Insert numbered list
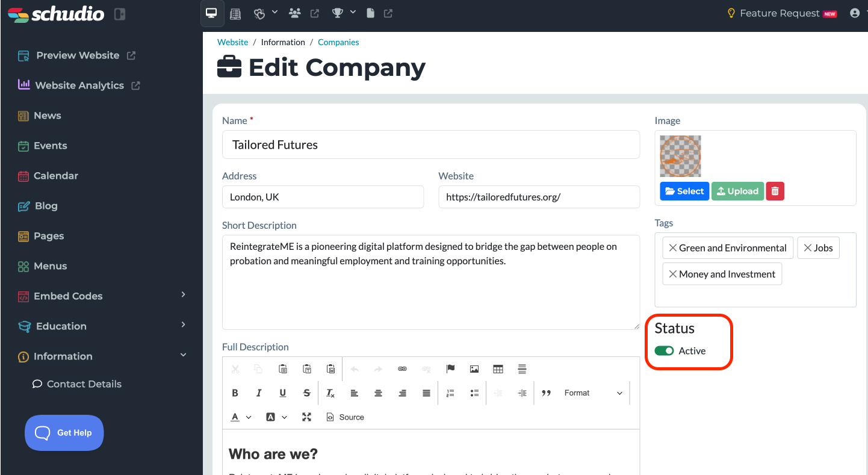The width and height of the screenshot is (868, 475). tap(450, 393)
